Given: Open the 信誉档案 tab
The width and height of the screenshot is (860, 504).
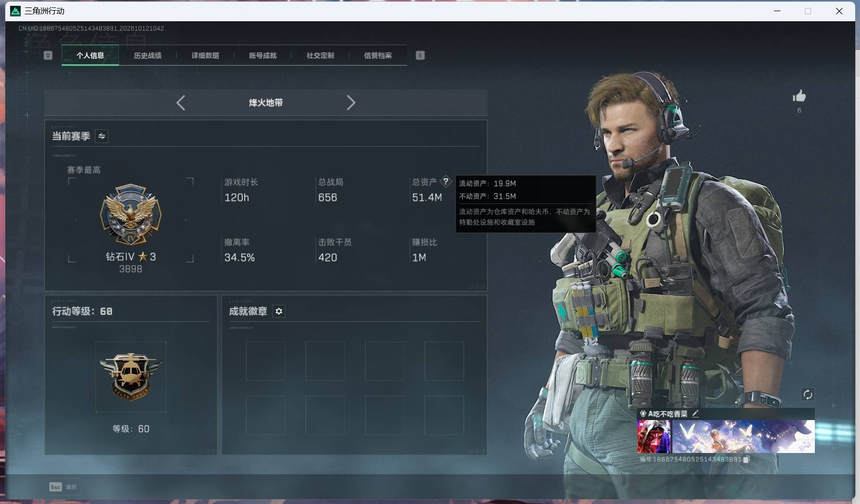Looking at the screenshot, I should (378, 55).
